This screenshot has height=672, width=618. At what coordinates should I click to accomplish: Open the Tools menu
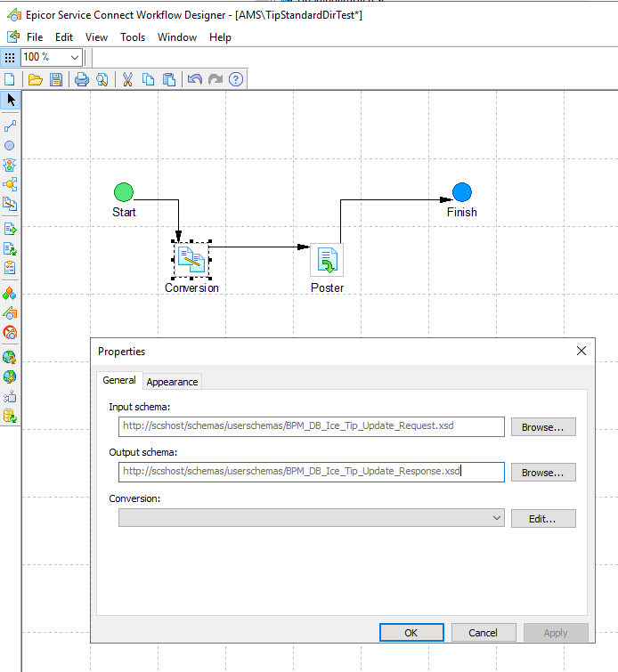click(x=133, y=37)
